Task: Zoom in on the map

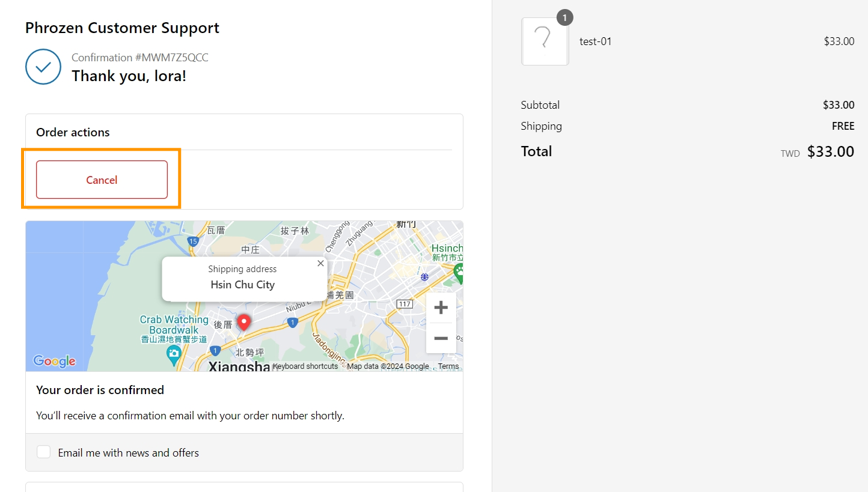Action: tap(441, 308)
